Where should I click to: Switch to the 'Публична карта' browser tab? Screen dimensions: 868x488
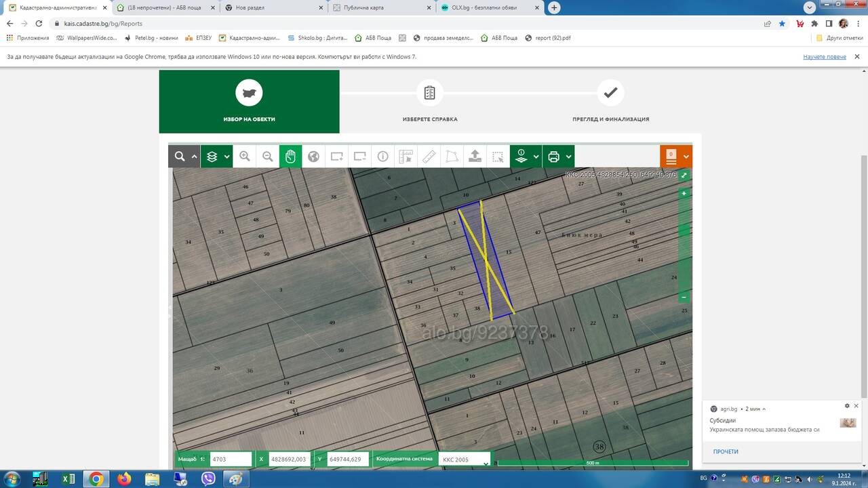click(382, 7)
